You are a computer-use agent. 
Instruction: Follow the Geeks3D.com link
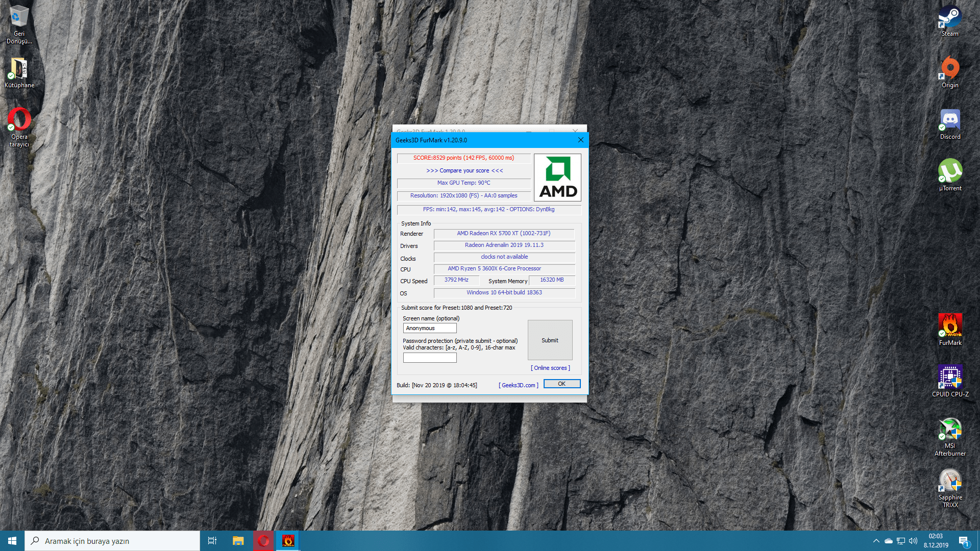coord(518,385)
